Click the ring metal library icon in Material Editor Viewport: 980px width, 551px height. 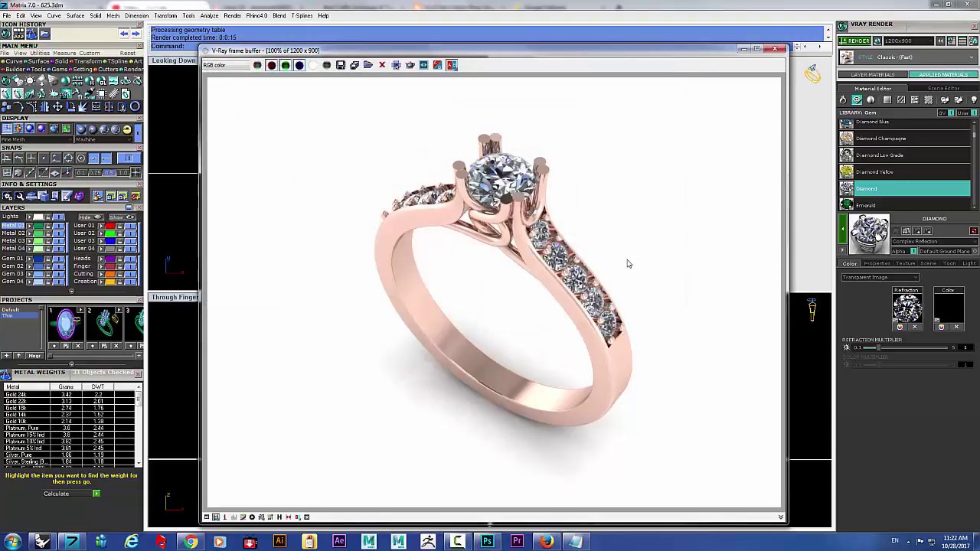pyautogui.click(x=843, y=100)
